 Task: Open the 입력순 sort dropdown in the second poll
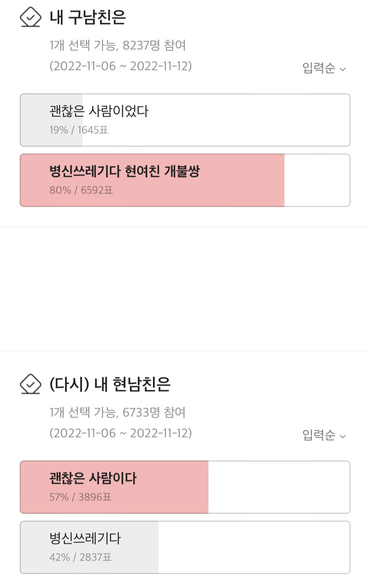(x=323, y=435)
